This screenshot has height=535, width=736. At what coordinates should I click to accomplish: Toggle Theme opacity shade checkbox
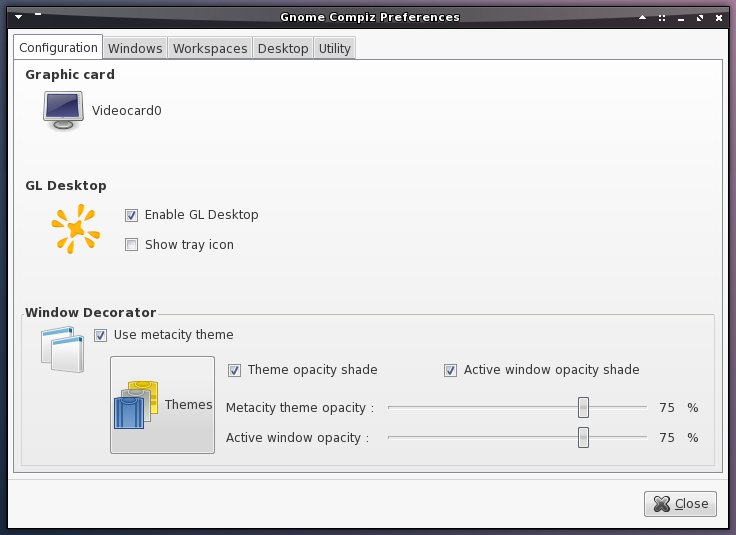tap(235, 370)
